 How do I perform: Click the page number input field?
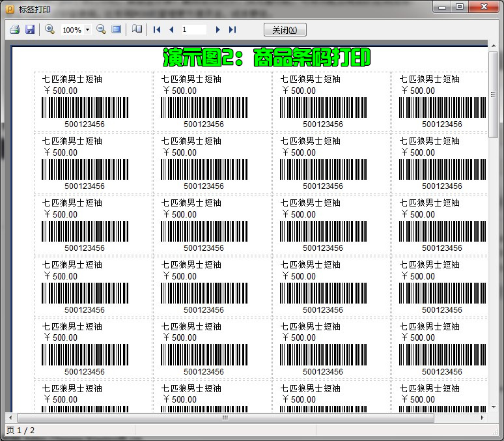[194, 29]
